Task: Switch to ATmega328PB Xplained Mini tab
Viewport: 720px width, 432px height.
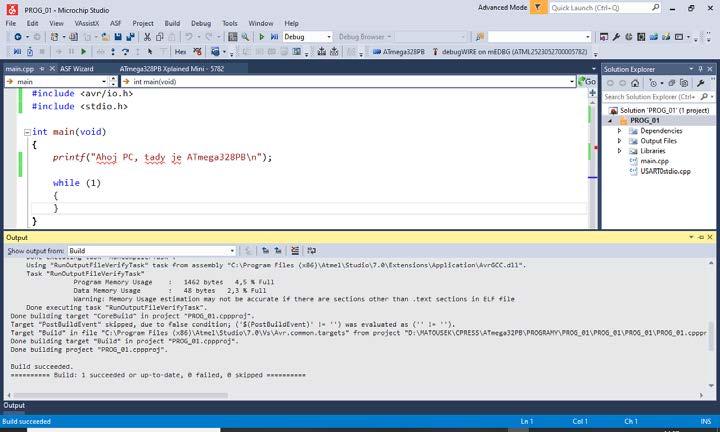Action: 172,69
